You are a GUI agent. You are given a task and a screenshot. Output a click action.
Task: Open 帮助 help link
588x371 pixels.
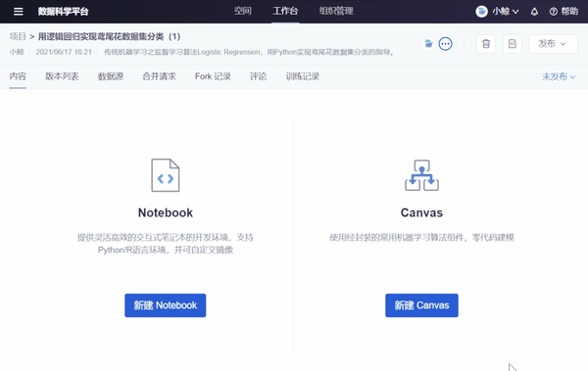569,12
